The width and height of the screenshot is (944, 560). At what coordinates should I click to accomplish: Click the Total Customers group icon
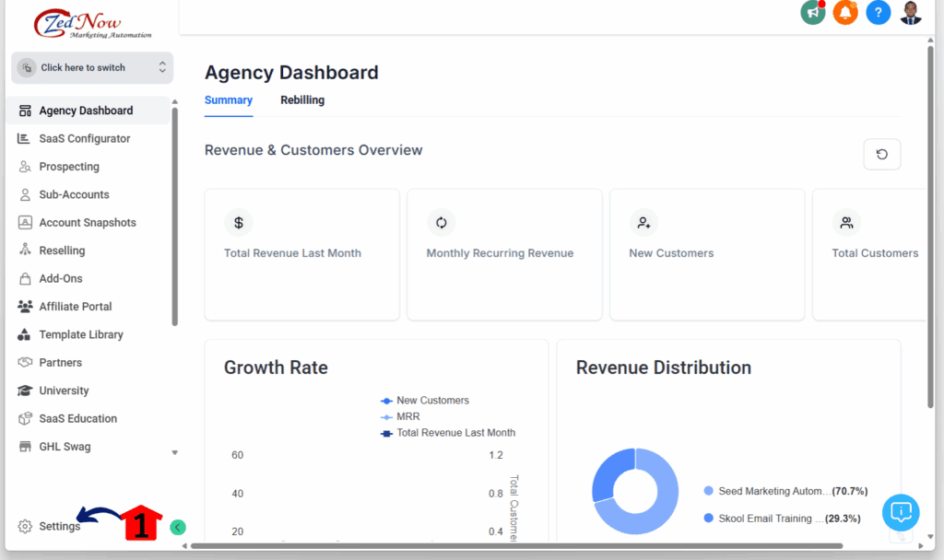click(846, 223)
